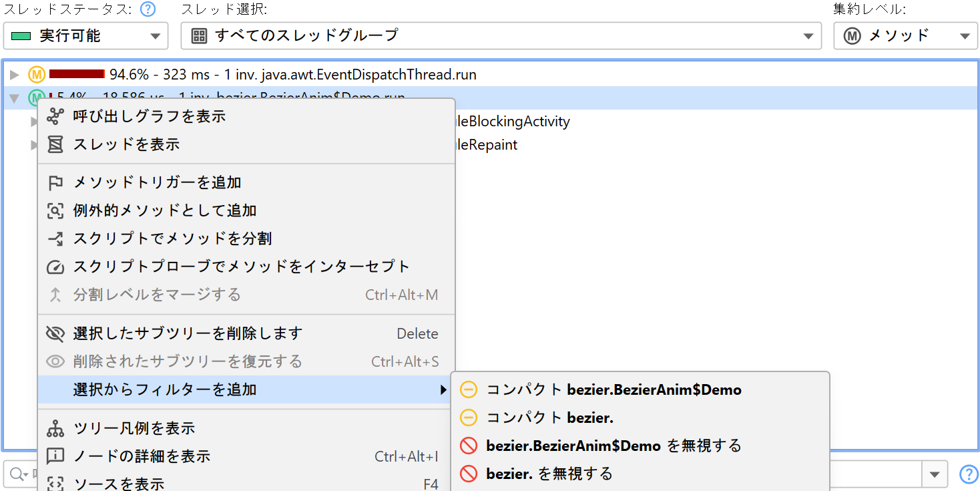Viewport: 980px width, 491px height.
Task: Click the show threads icon
Action: (x=55, y=145)
